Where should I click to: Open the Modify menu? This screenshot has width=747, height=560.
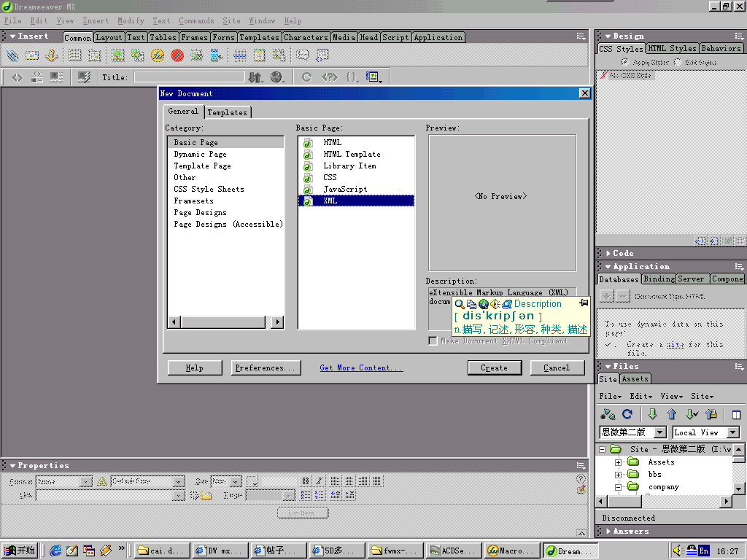pyautogui.click(x=131, y=21)
